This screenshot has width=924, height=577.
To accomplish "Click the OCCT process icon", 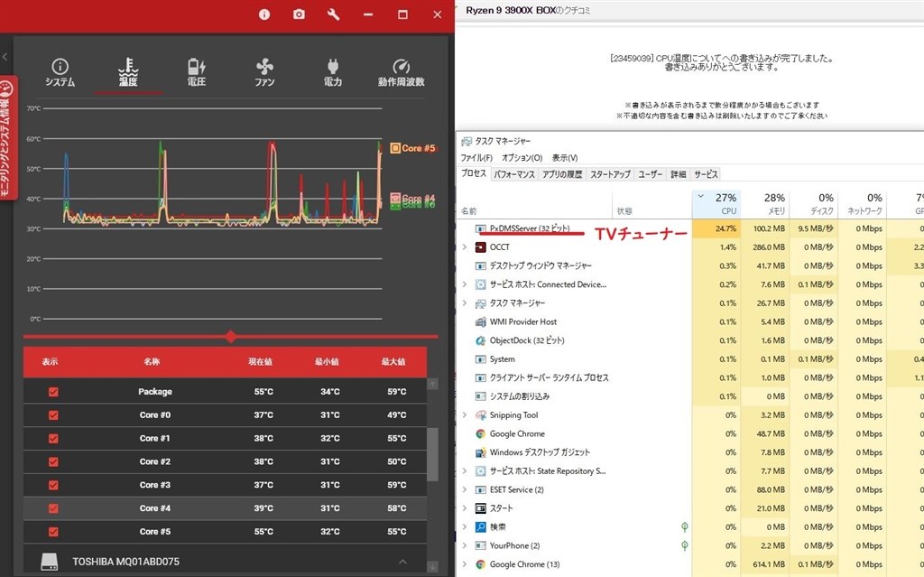I will click(480, 247).
